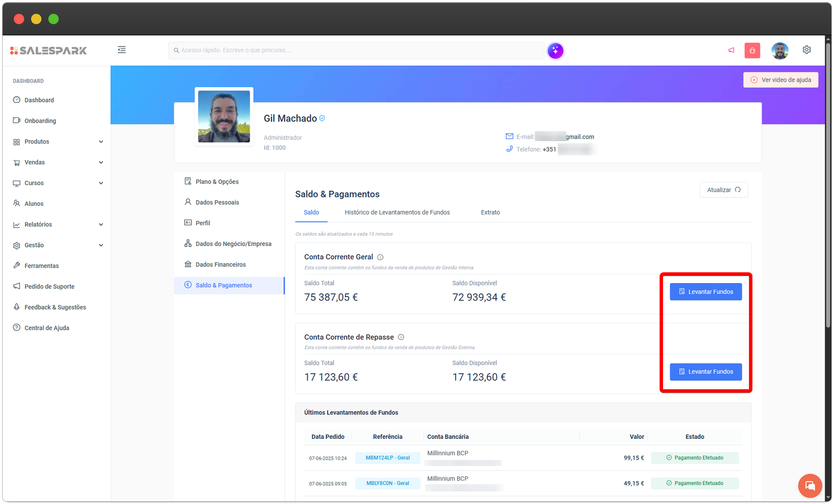Collapse the sidebar with the hamburger icon
The image size is (834, 504).
[x=121, y=50]
